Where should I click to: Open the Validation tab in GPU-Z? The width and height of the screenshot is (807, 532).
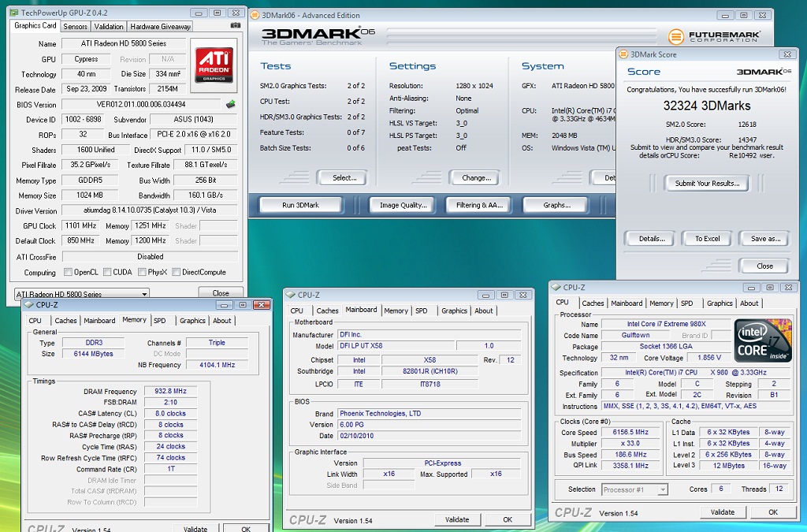tap(109, 26)
